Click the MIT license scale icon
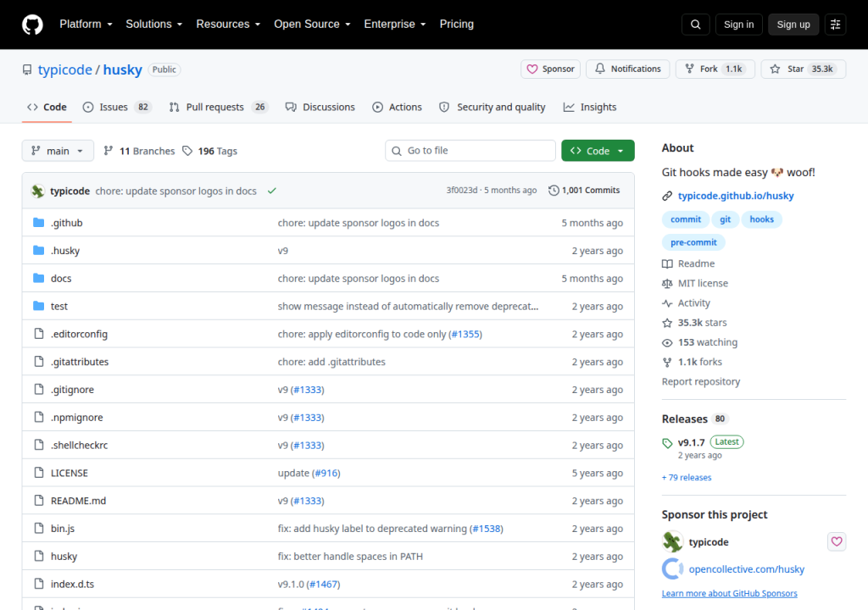The width and height of the screenshot is (868, 610). [667, 284]
